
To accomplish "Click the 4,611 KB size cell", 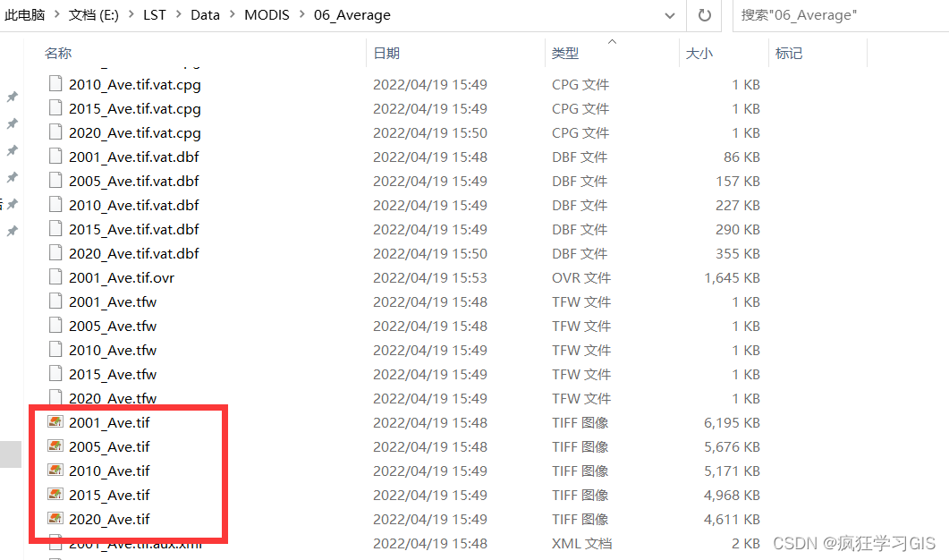I will [732, 520].
